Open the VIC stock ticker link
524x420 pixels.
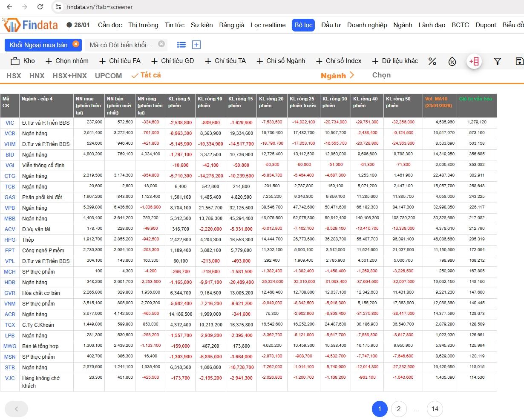click(x=9, y=123)
